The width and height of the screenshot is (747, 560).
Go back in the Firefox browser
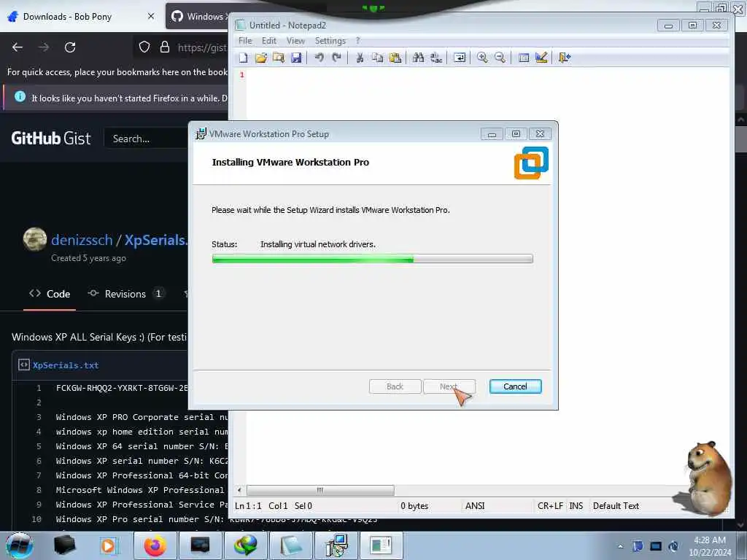pyautogui.click(x=18, y=47)
